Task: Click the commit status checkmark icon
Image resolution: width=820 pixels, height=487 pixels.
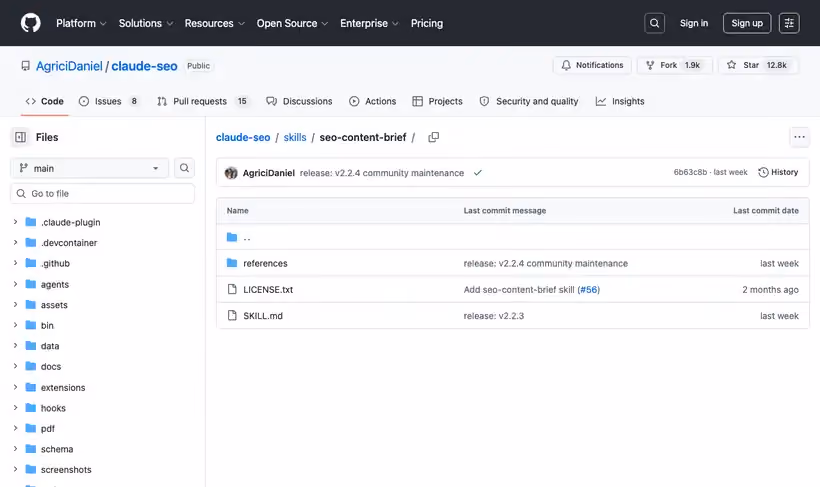Action: (477, 173)
